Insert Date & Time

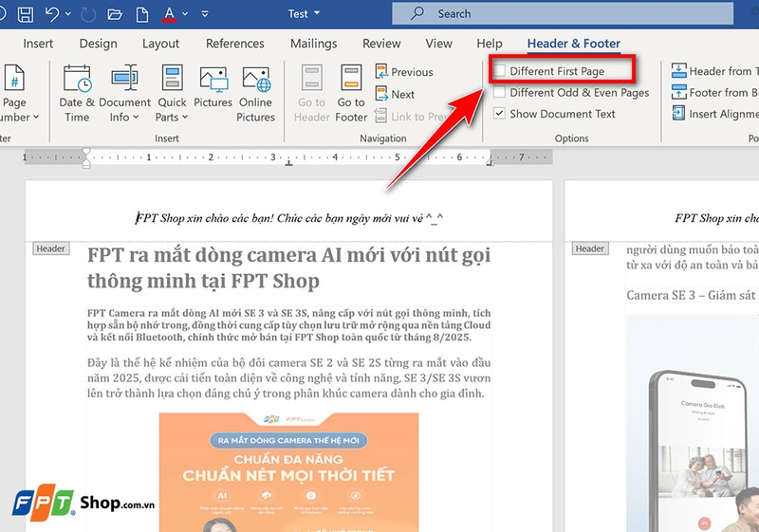tap(77, 94)
